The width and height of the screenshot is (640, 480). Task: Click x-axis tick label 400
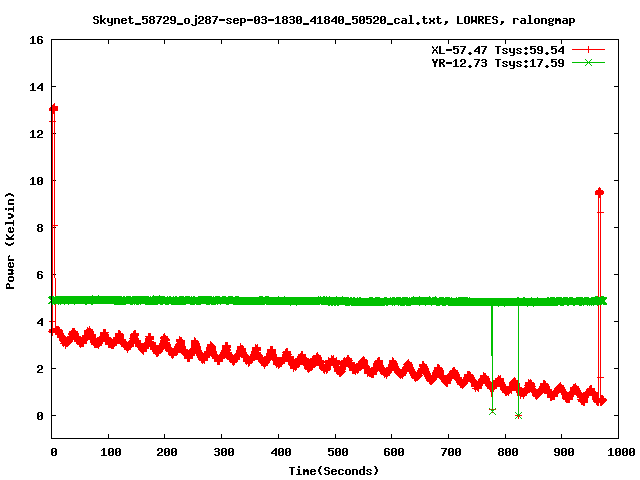281,452
